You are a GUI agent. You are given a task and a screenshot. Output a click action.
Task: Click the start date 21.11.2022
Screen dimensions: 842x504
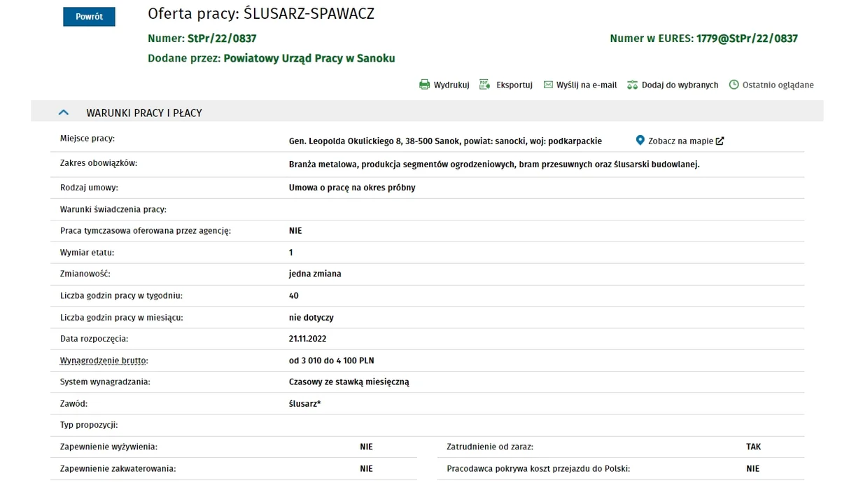tap(308, 339)
